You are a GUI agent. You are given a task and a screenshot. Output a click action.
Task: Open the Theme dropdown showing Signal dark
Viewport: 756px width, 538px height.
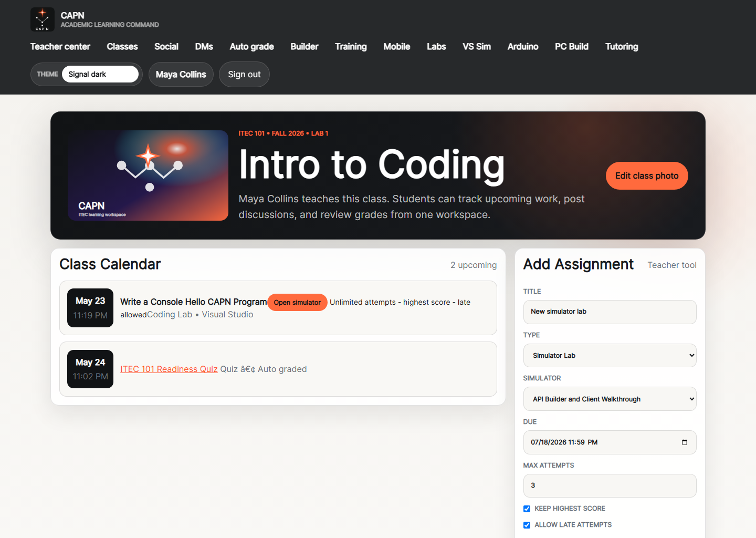100,74
